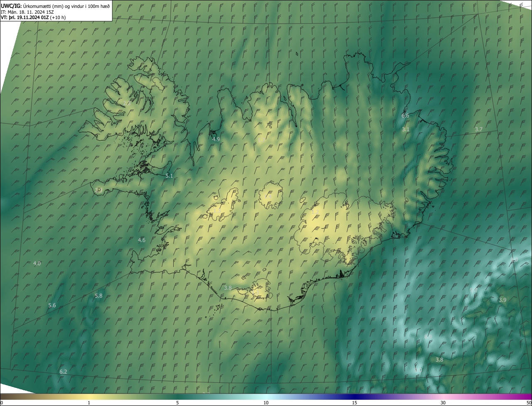Screen dimensions: 532x406
Task: Click the 'UWC/IG: Úrkomumætti (mm) og vindur' title
Action: (55, 5)
